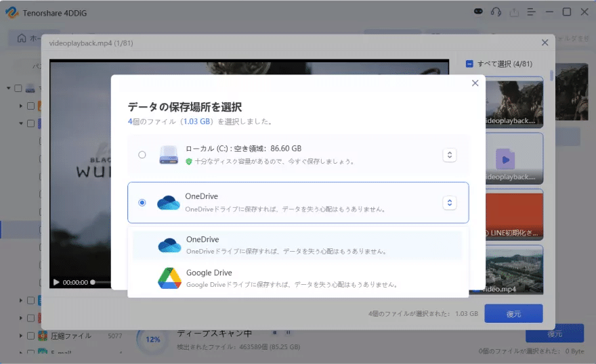Select the Local (C:) drive radio button
The width and height of the screenshot is (596, 364).
click(142, 155)
